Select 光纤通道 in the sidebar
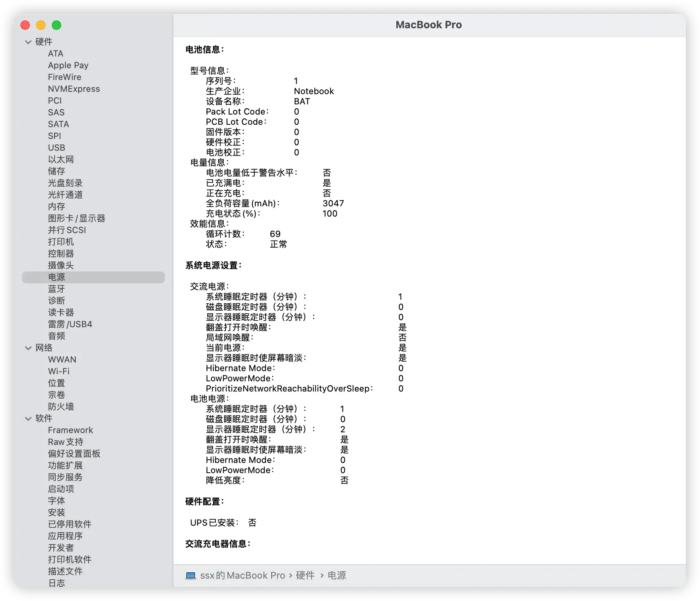This screenshot has height=601, width=700. click(x=65, y=195)
